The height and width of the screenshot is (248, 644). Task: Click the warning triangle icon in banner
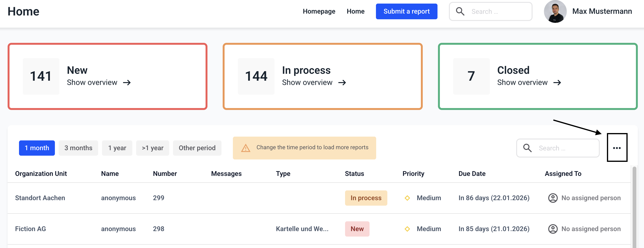[x=245, y=148]
